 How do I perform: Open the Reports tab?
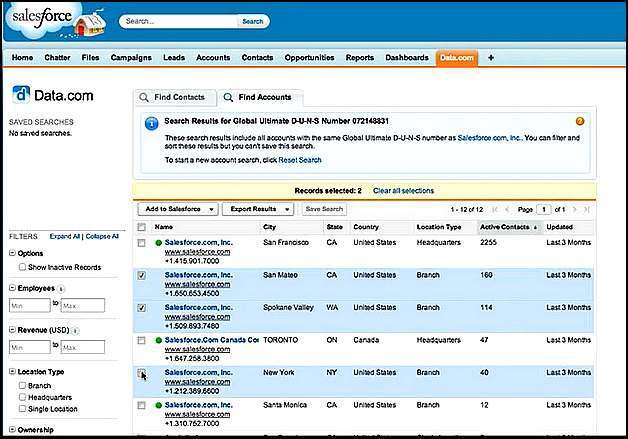tap(360, 58)
